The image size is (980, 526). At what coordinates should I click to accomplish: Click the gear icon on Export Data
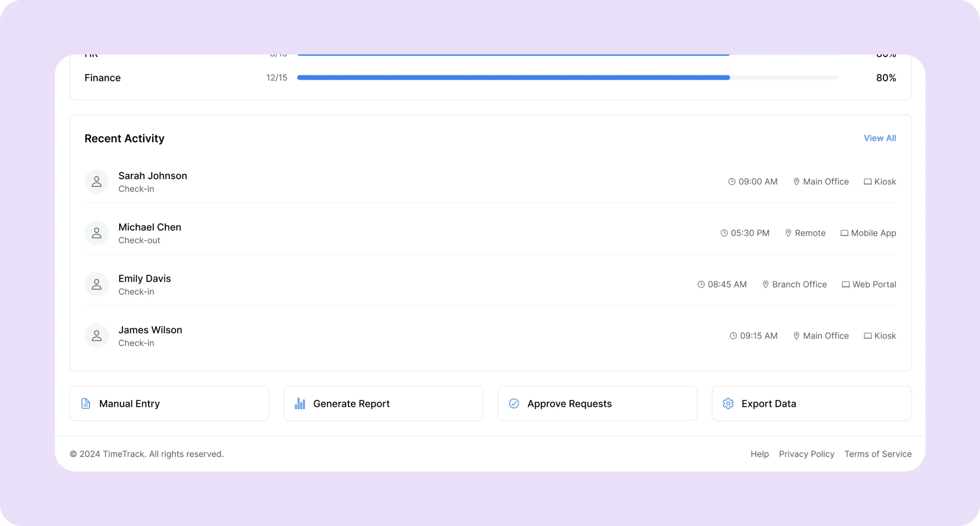click(x=728, y=404)
